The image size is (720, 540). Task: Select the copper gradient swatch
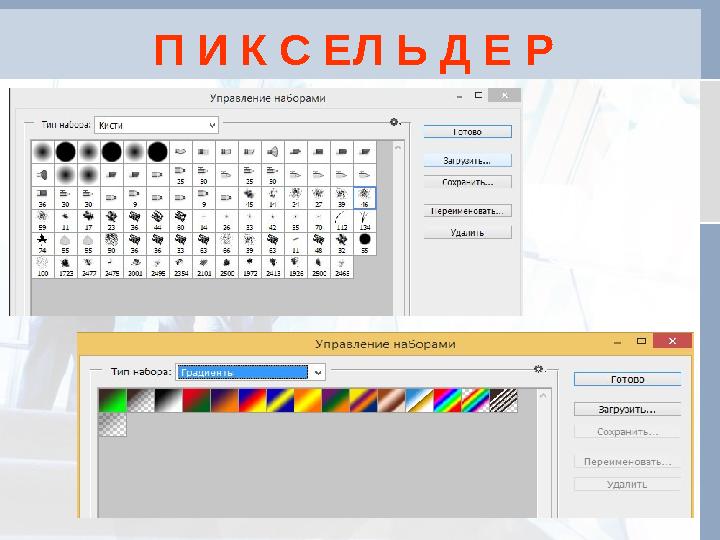pyautogui.click(x=392, y=400)
